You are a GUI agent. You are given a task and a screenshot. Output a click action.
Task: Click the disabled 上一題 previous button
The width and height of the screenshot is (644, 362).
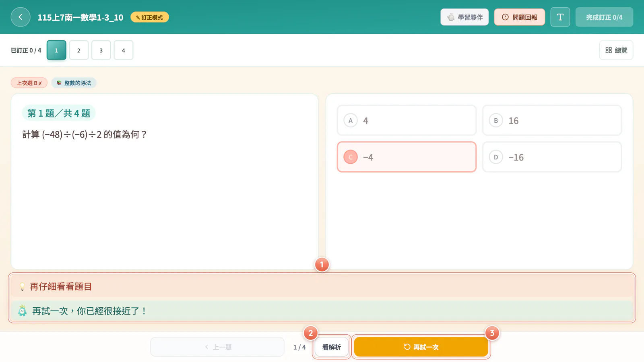(x=217, y=347)
